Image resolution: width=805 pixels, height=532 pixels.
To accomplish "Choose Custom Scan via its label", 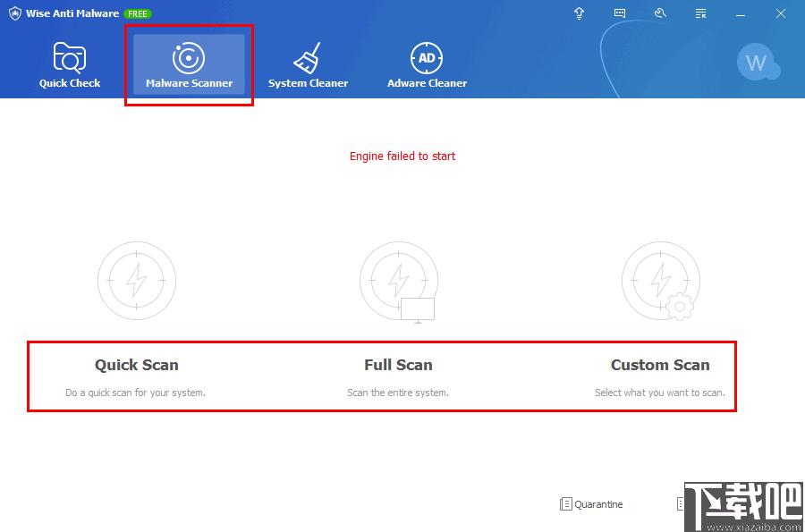I will click(660, 365).
